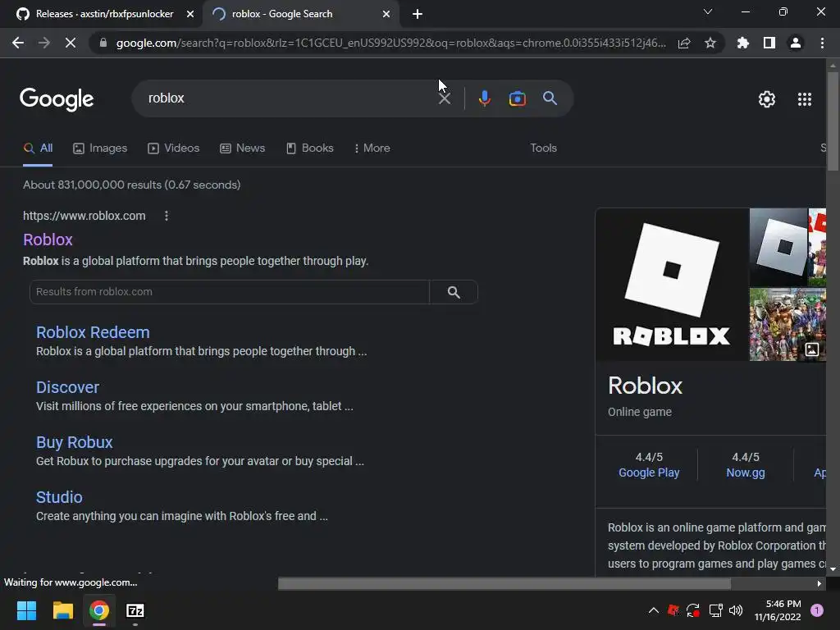Image resolution: width=840 pixels, height=630 pixels.
Task: Open the Google apps grid
Action: click(x=805, y=99)
